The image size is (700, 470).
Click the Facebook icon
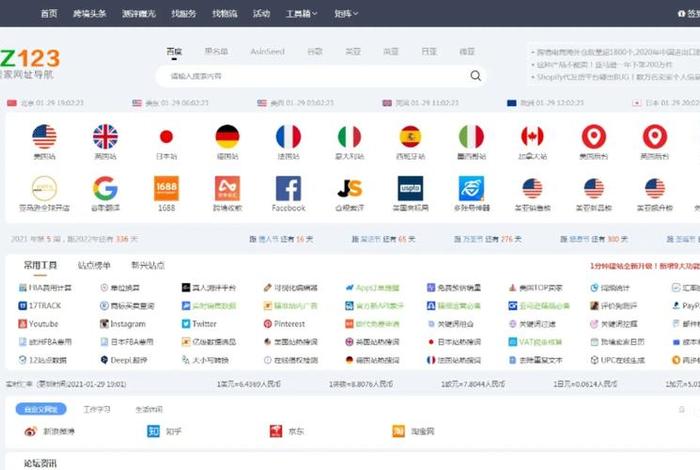tap(288, 188)
